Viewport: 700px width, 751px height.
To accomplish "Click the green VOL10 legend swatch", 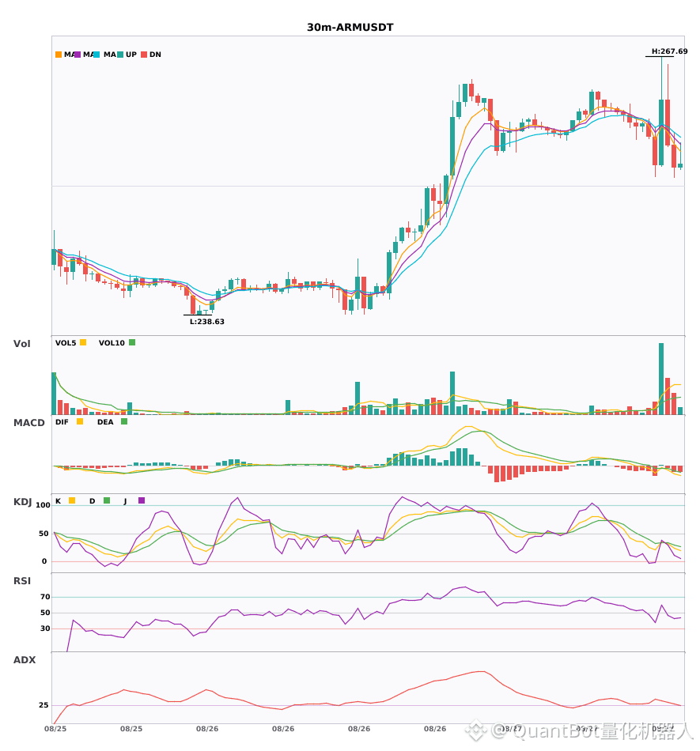I will 132,342.
